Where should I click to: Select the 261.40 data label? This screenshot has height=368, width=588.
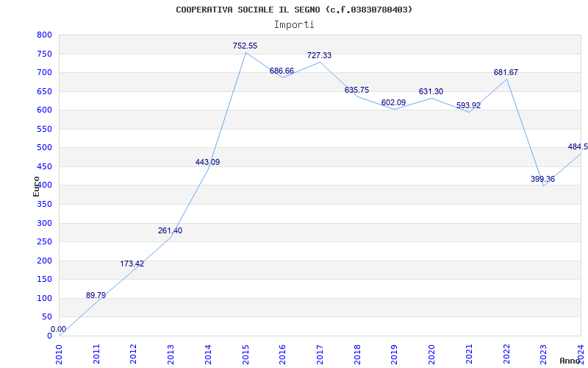170,230
